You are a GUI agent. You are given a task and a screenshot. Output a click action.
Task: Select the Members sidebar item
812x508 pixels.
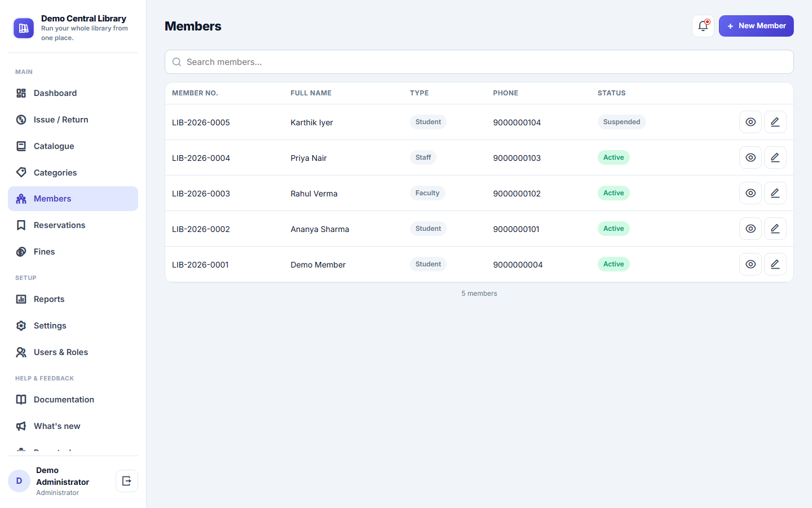click(73, 199)
